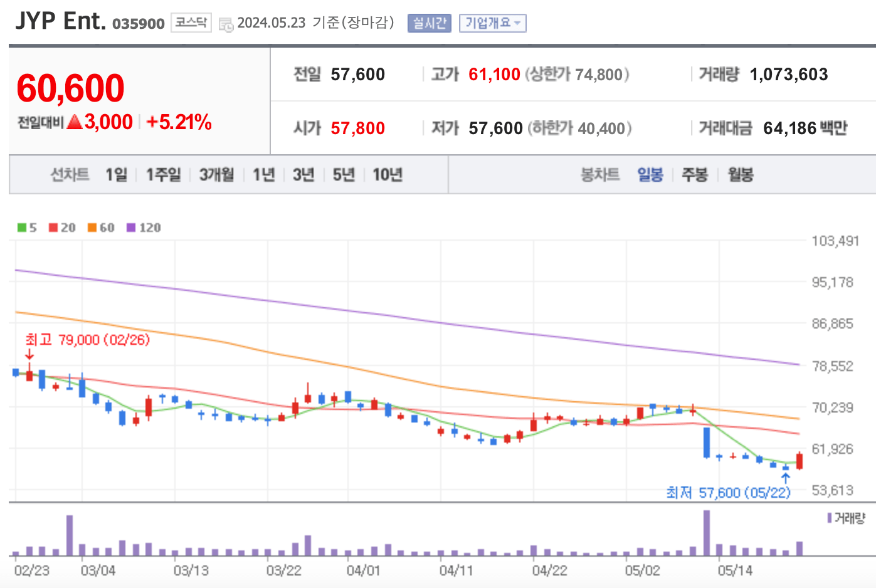
Task: Click the current price 60,600
Action: (x=71, y=88)
